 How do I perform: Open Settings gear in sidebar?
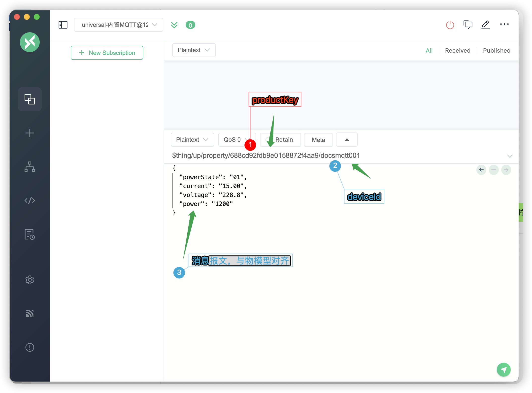(30, 280)
